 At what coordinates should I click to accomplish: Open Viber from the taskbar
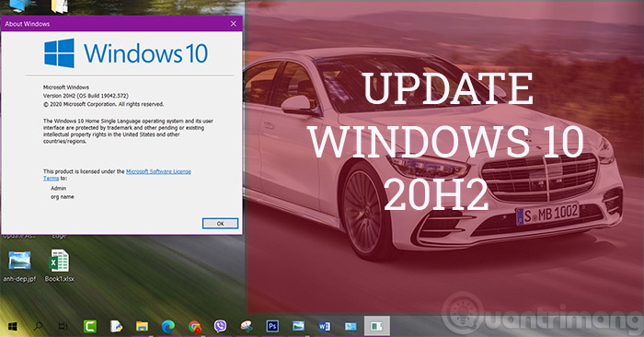click(220, 327)
